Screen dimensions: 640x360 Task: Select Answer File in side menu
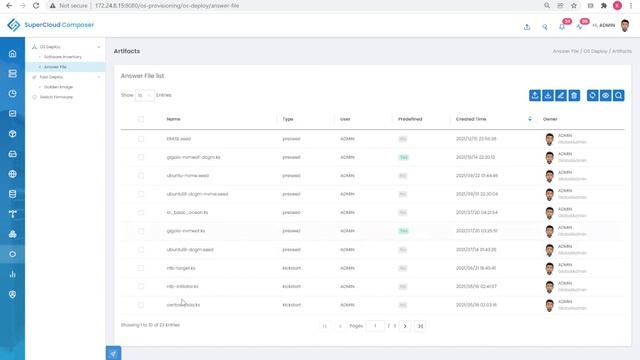[55, 67]
